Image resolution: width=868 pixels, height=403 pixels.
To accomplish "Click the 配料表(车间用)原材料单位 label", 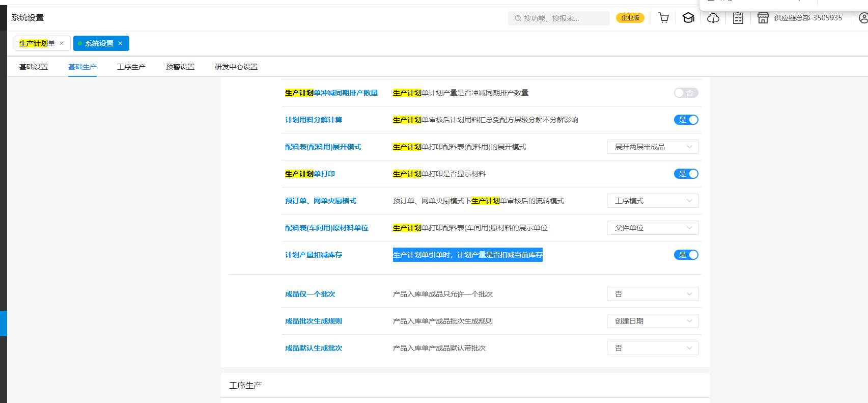I will tap(326, 228).
